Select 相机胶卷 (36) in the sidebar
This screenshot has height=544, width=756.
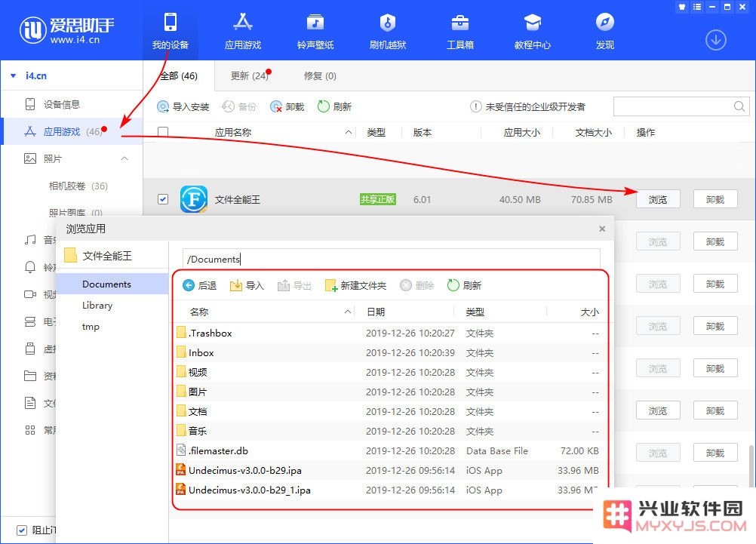click(x=78, y=186)
